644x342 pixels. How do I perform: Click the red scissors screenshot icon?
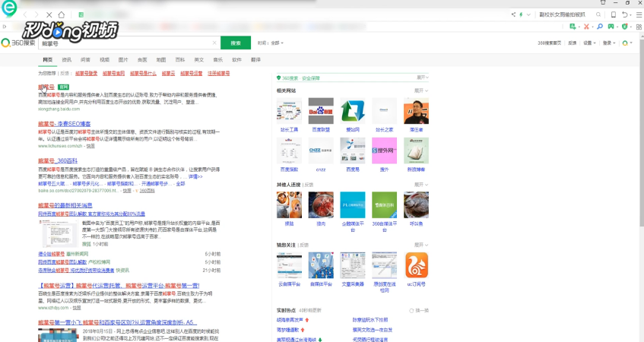pyautogui.click(x=586, y=27)
